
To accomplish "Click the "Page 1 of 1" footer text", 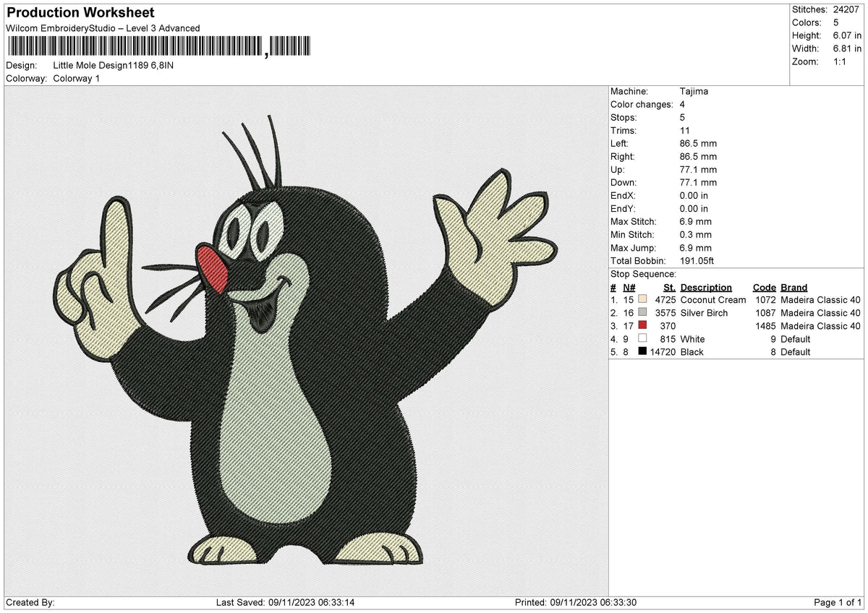I will [838, 603].
